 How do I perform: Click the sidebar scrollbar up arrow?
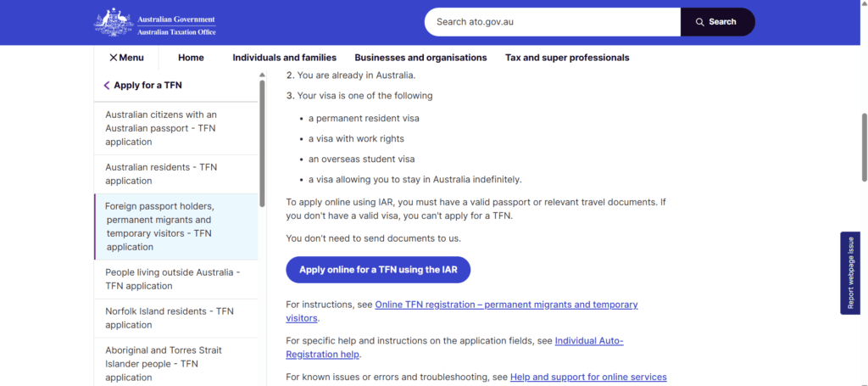tap(262, 75)
